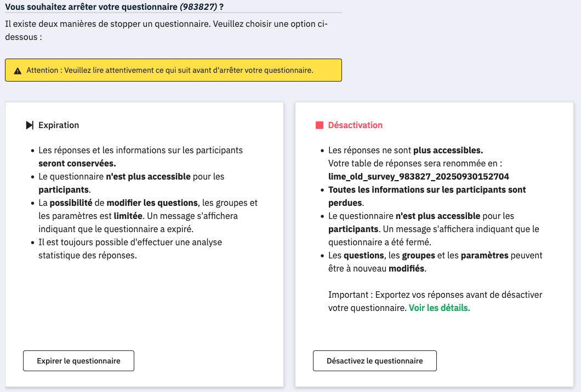Click the yellow "Attention" warning banner text

coord(170,71)
